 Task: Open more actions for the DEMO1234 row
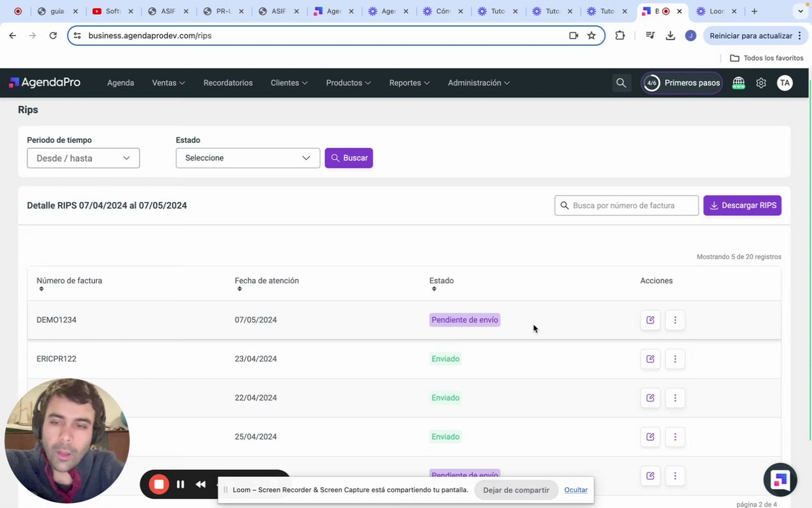click(675, 320)
